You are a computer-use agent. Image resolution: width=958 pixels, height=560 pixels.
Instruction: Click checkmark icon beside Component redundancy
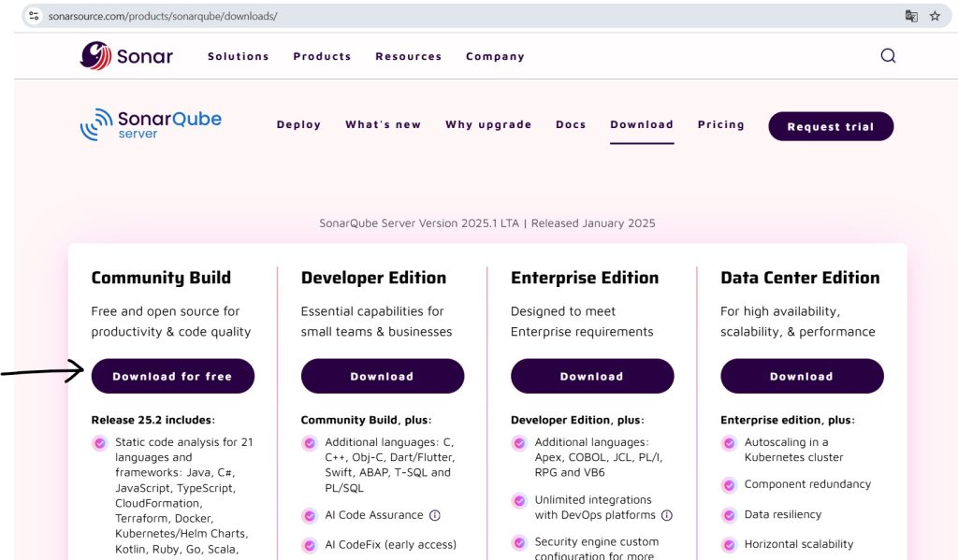tap(729, 485)
